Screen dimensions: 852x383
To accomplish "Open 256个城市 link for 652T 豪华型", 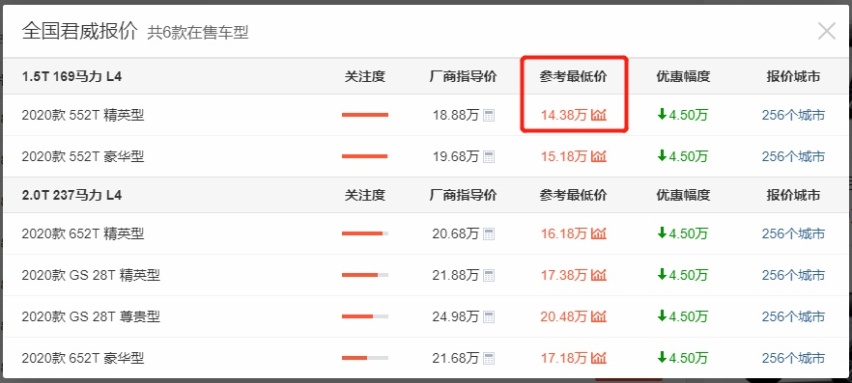I will (793, 358).
